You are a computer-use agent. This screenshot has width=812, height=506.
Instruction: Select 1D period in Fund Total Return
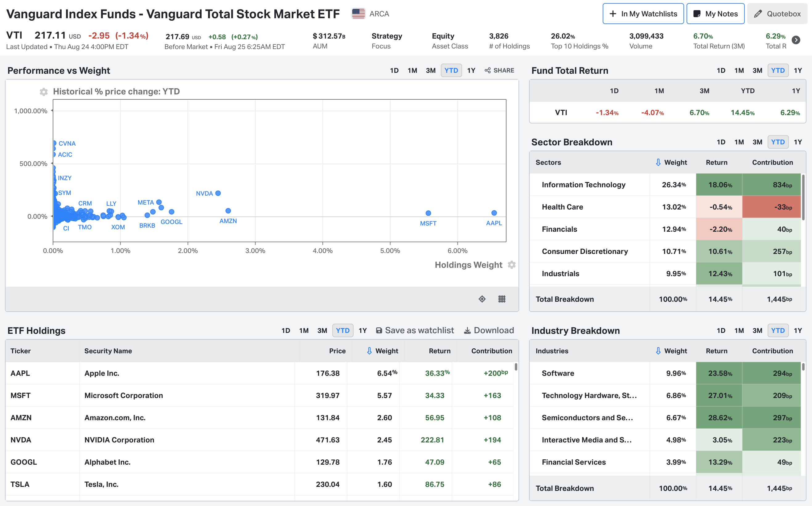click(x=721, y=70)
